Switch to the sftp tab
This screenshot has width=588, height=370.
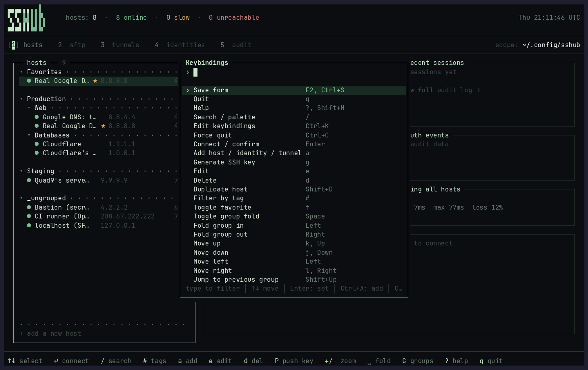[x=71, y=45]
